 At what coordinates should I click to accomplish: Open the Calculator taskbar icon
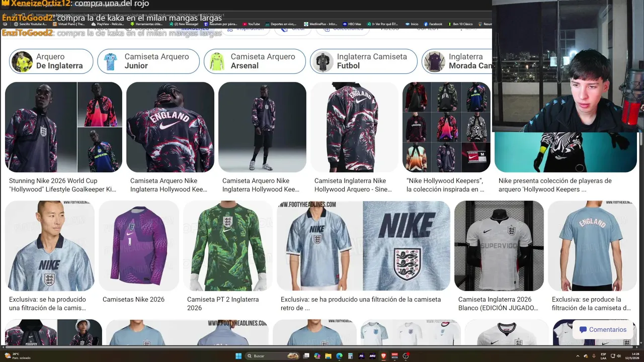click(350, 356)
